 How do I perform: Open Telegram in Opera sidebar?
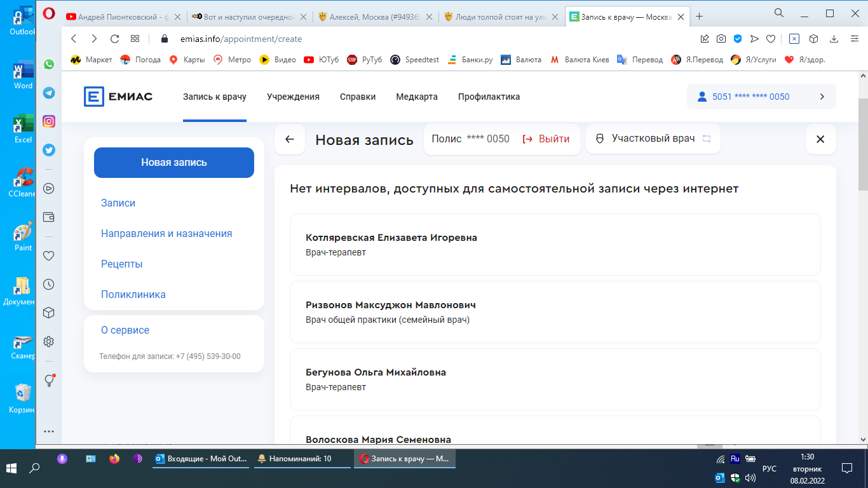click(49, 93)
